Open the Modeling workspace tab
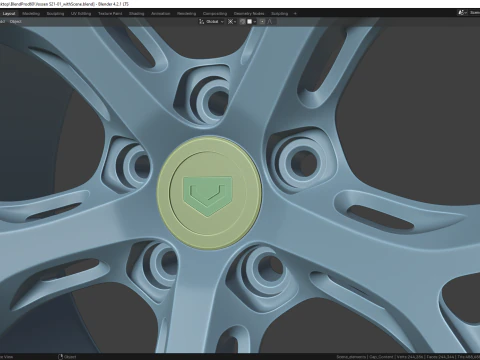480x360 pixels. tap(31, 14)
